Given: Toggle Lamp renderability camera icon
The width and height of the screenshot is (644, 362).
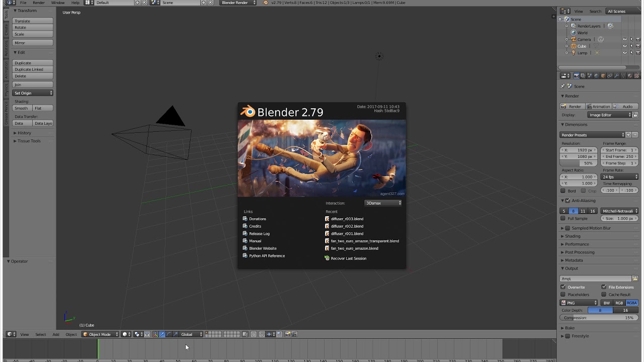Looking at the screenshot, I should click(638, 53).
